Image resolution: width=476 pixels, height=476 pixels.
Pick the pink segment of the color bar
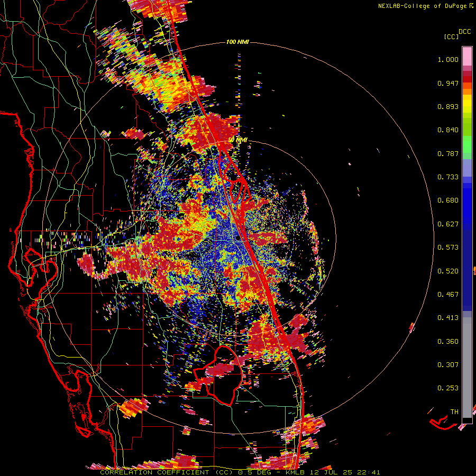pyautogui.click(x=467, y=56)
